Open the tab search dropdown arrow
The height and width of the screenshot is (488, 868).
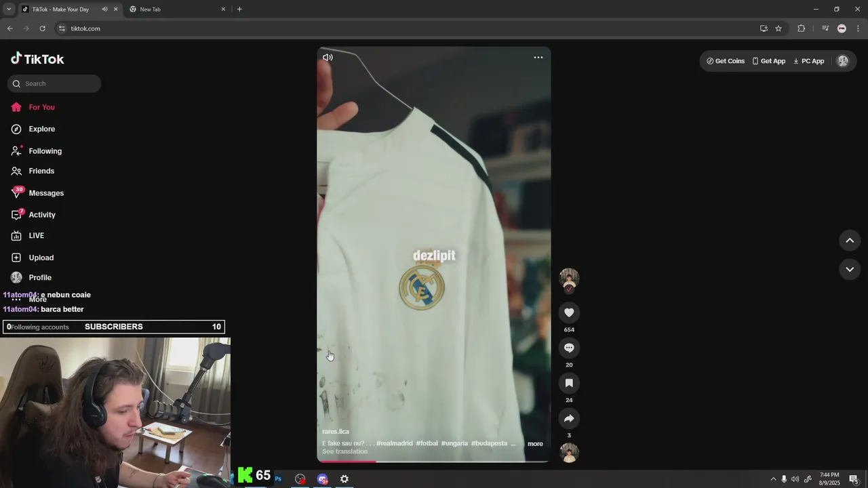pos(9,9)
